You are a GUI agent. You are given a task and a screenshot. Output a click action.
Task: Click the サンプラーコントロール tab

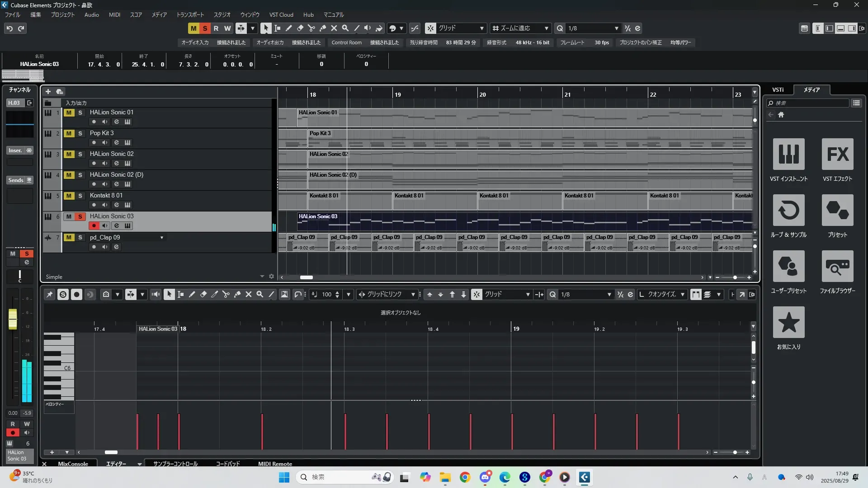(x=175, y=464)
